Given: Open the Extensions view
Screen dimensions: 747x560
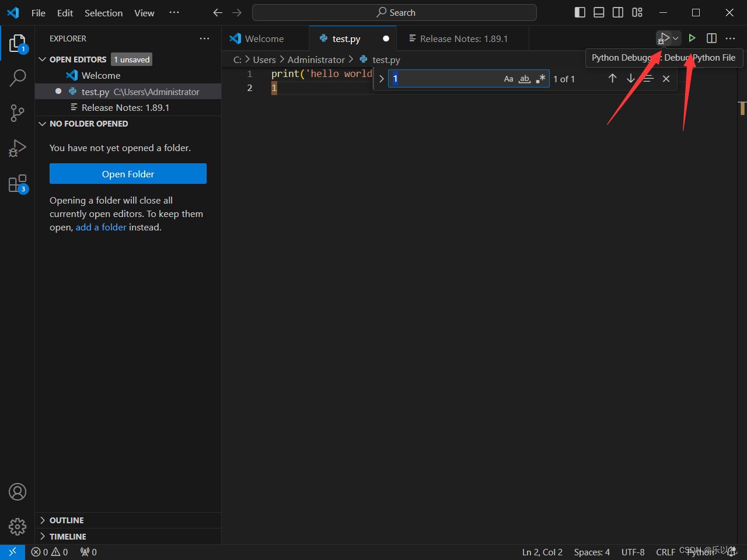Looking at the screenshot, I should (18, 183).
